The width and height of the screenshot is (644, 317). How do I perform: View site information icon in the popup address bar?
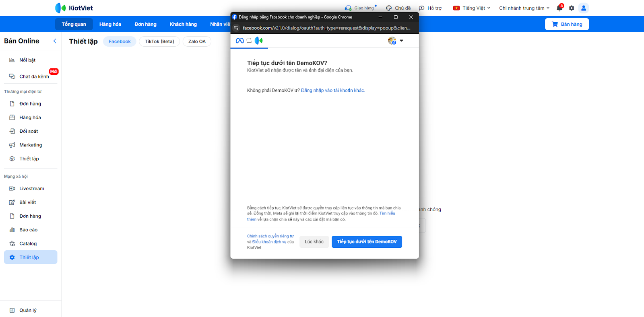pos(236,28)
